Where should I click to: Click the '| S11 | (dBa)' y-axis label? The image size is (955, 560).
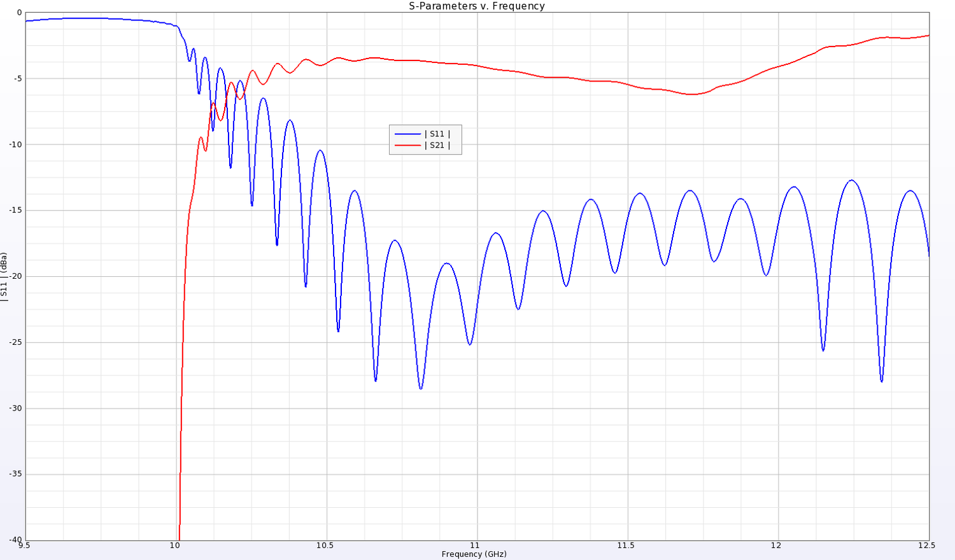(4, 277)
